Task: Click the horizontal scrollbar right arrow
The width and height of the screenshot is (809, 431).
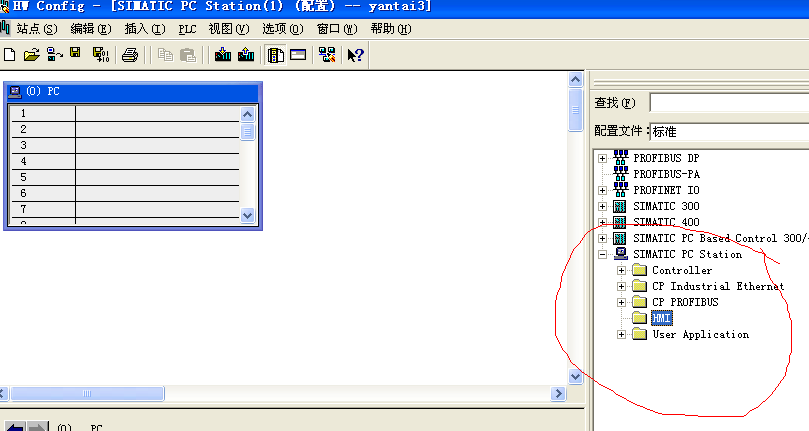Action: pyautogui.click(x=558, y=394)
